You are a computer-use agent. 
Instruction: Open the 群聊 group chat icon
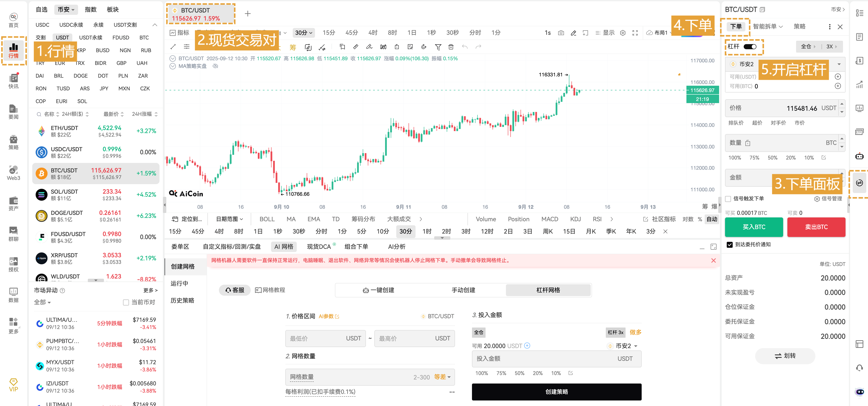(13, 234)
